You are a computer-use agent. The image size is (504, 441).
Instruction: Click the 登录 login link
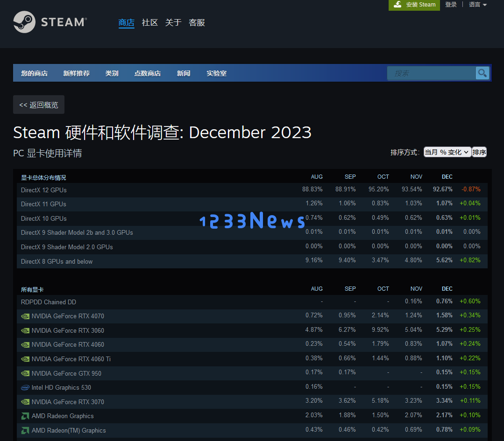451,5
